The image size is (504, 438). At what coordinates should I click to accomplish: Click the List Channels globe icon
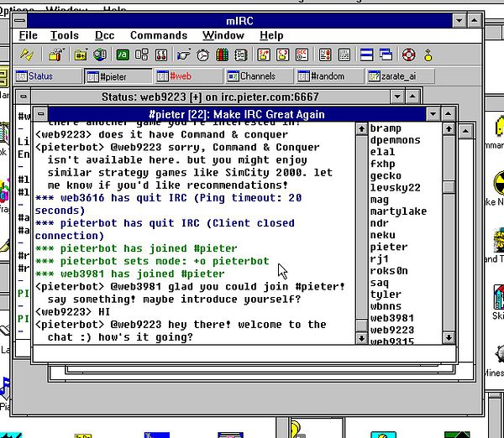(x=100, y=55)
